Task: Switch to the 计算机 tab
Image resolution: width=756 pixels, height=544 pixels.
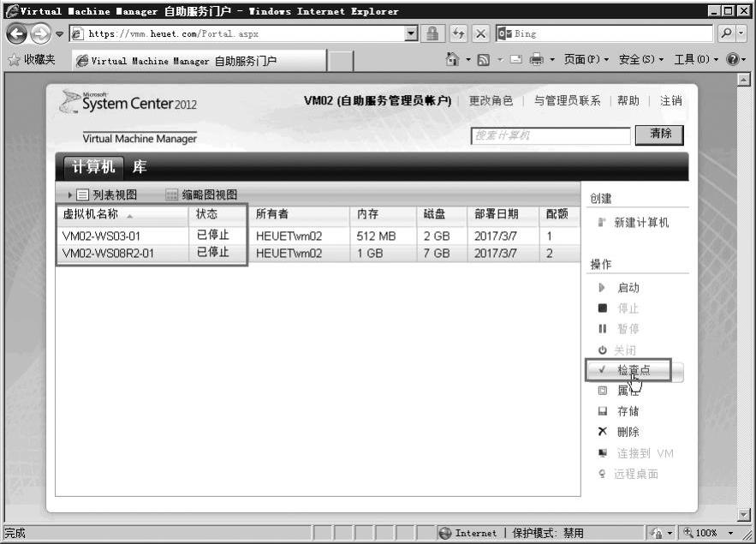Action: (x=93, y=167)
